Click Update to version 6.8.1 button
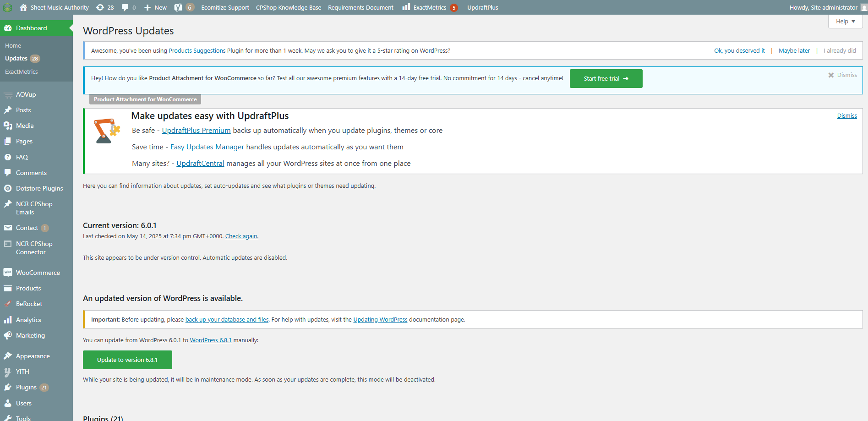This screenshot has height=421, width=868. click(127, 360)
